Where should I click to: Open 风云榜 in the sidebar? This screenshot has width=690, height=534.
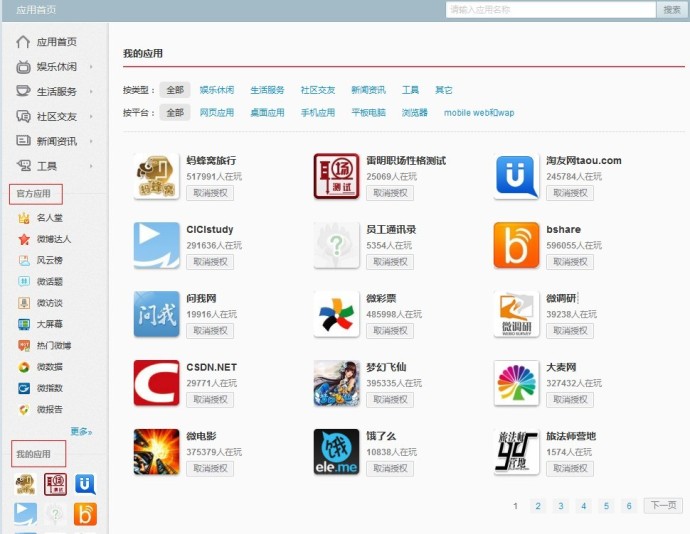tap(40, 260)
